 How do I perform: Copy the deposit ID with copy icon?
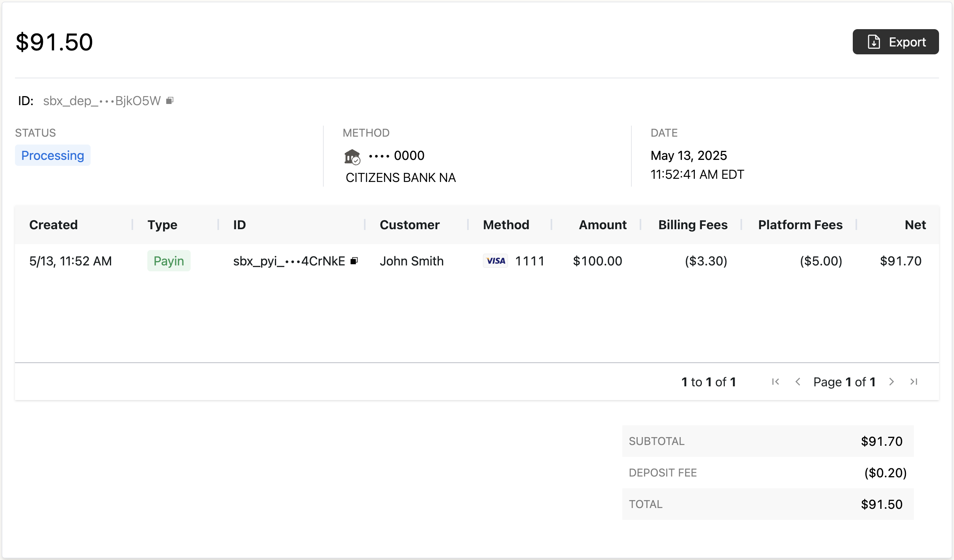[x=170, y=101]
